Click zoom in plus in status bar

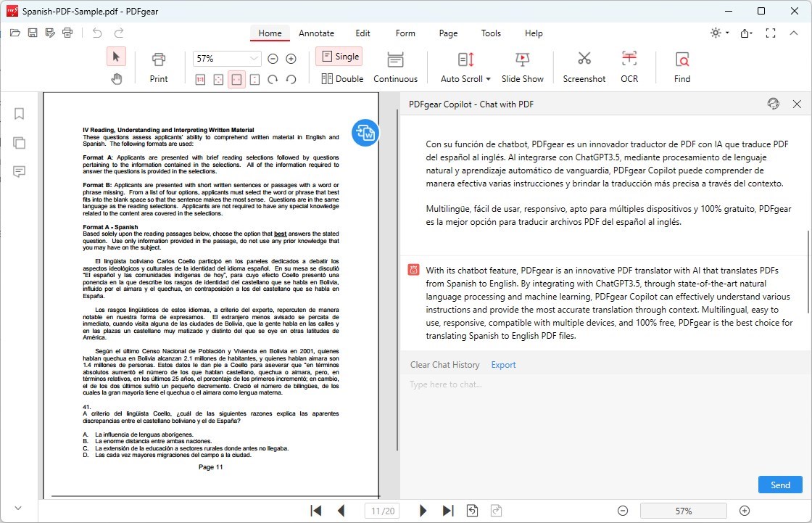(x=744, y=511)
